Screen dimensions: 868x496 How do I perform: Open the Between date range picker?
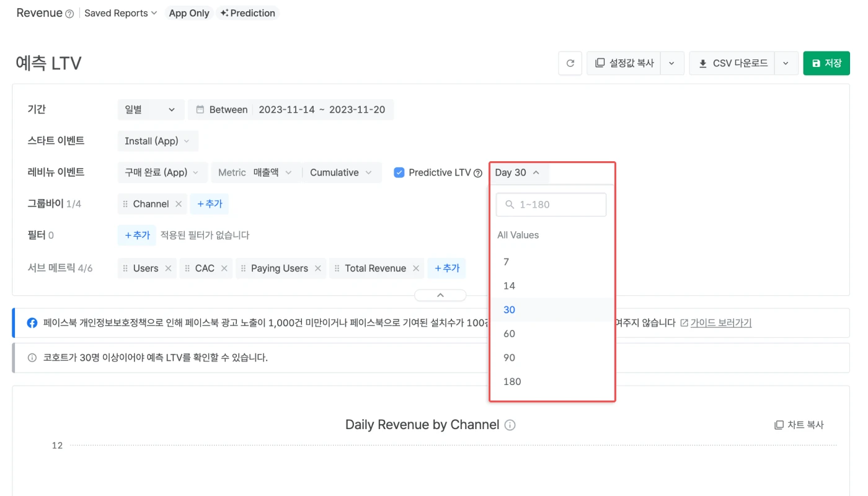point(291,110)
